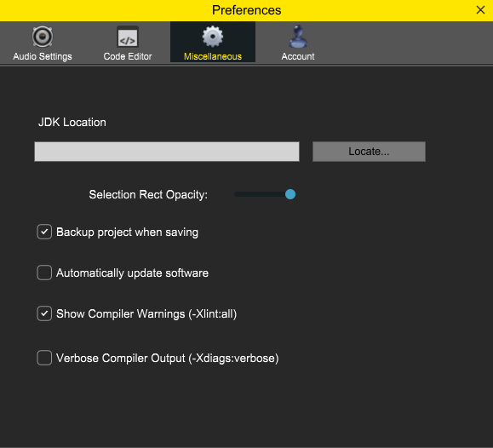Click the Miscellaneous gear icon
493x448 pixels.
tap(213, 37)
